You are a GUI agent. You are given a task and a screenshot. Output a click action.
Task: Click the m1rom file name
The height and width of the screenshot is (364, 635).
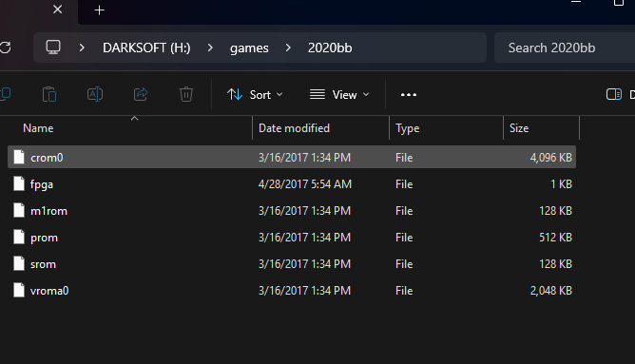(48, 211)
